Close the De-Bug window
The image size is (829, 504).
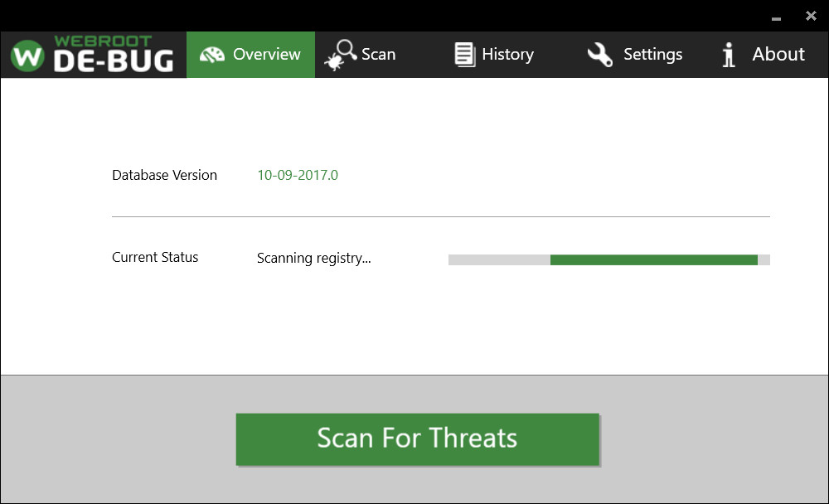[x=811, y=16]
